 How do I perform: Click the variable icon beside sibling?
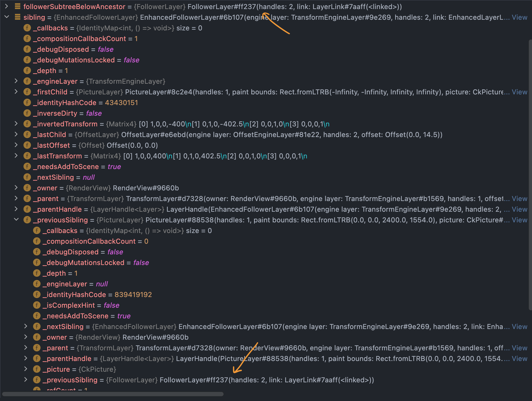(17, 17)
